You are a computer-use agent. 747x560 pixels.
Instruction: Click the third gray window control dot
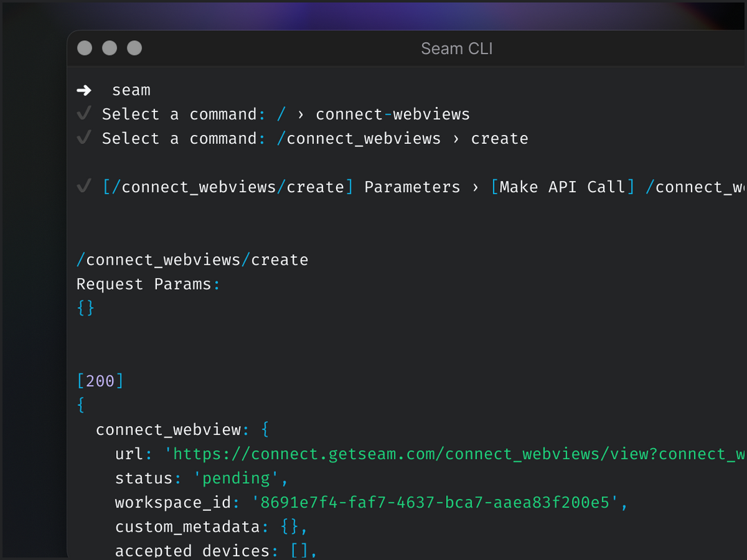(x=134, y=48)
